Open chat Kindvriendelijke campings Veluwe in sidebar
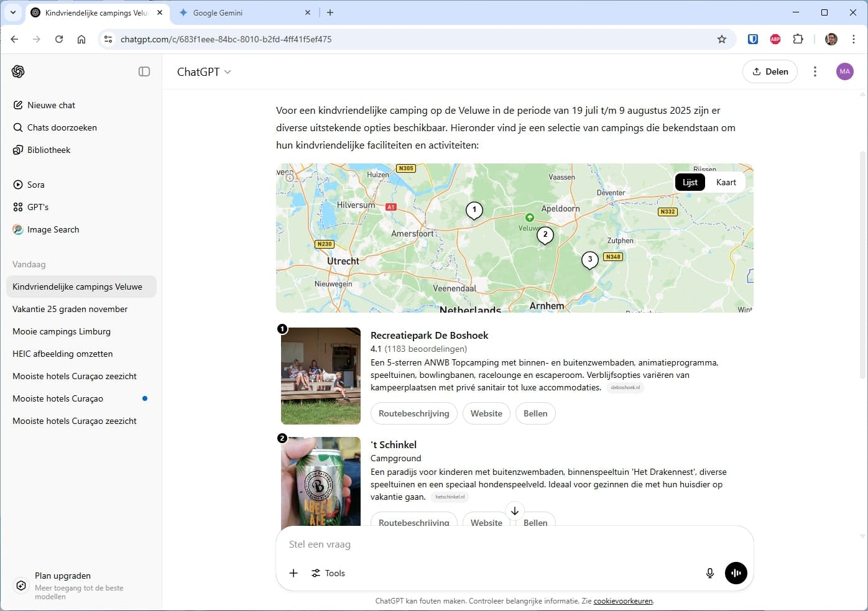 click(x=81, y=287)
